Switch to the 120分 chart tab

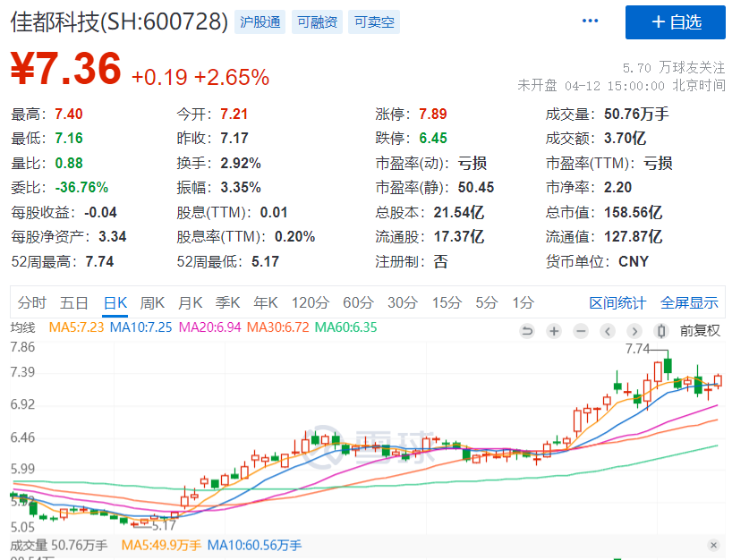click(311, 303)
